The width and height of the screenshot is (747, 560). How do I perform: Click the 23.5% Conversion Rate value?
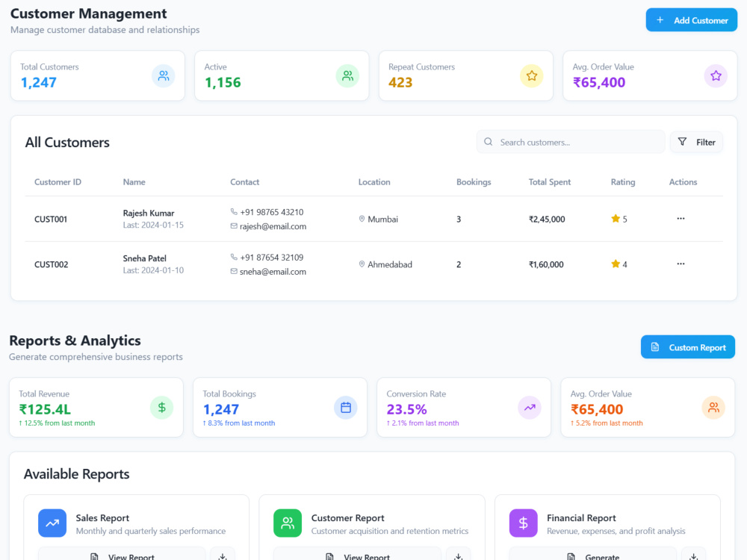(406, 409)
